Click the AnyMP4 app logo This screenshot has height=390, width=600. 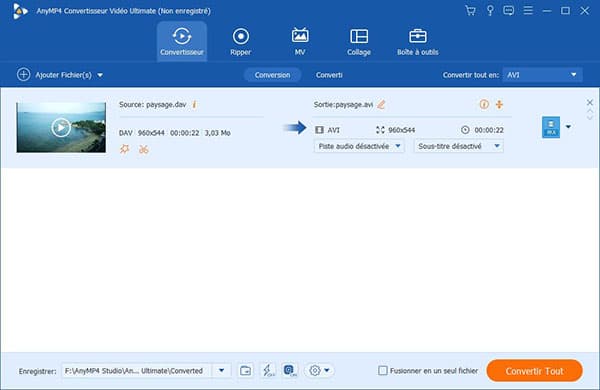tap(20, 11)
